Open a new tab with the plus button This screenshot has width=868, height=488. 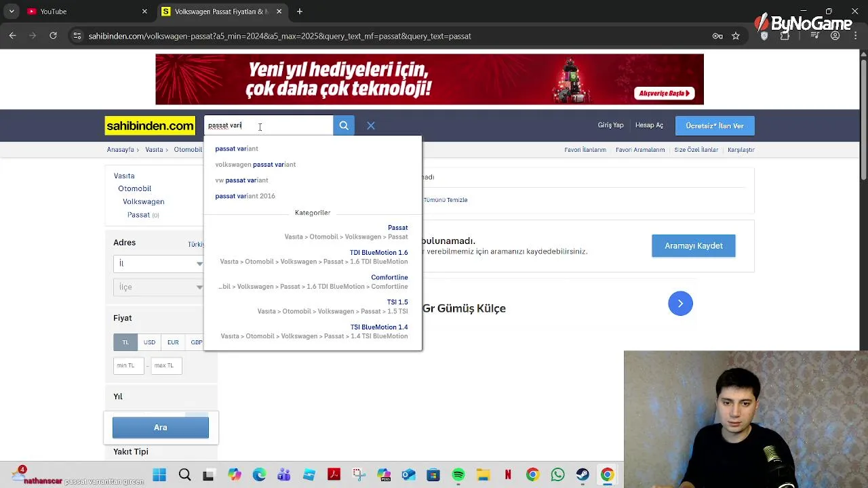click(300, 12)
